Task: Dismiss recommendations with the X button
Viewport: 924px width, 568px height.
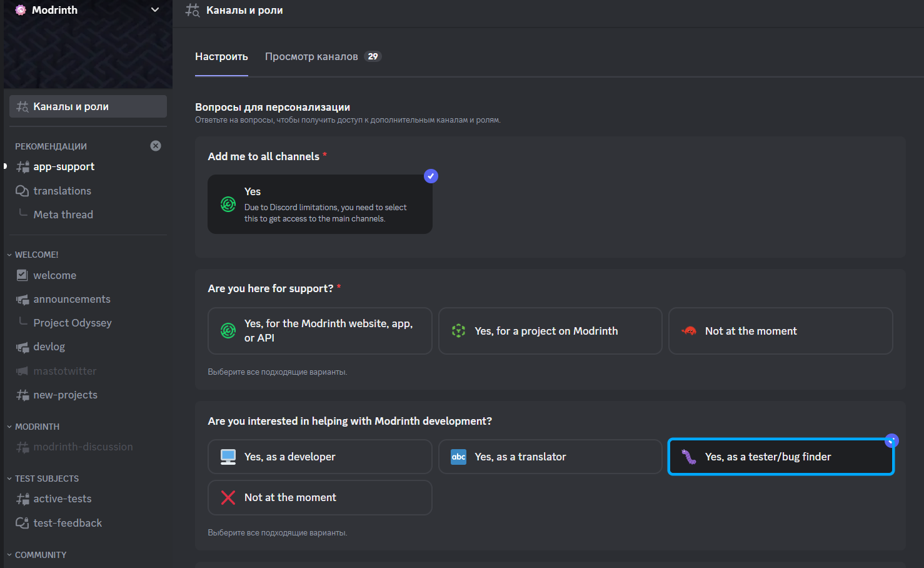Action: (156, 146)
